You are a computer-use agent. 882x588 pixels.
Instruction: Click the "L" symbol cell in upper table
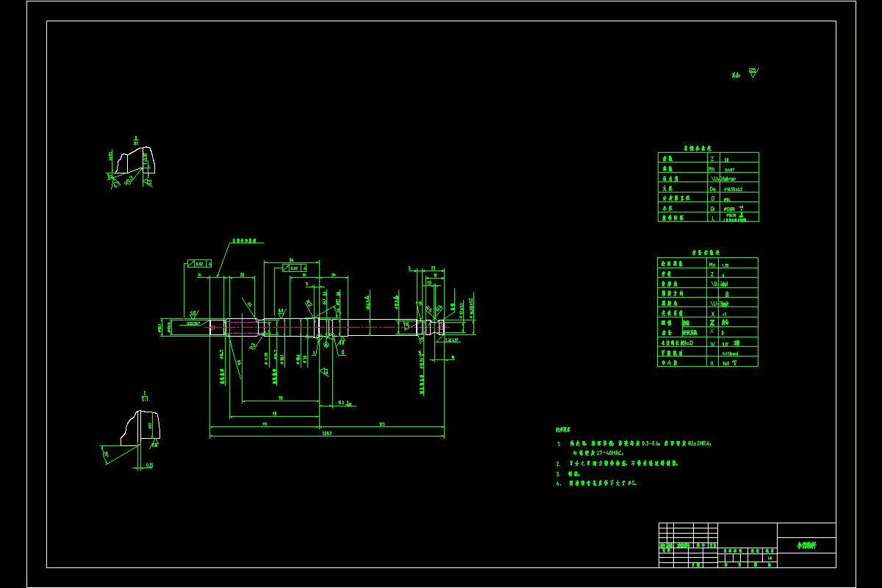click(x=713, y=218)
